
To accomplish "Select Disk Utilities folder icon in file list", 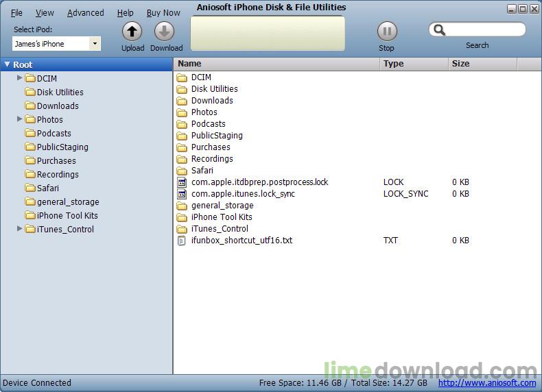I will (182, 89).
